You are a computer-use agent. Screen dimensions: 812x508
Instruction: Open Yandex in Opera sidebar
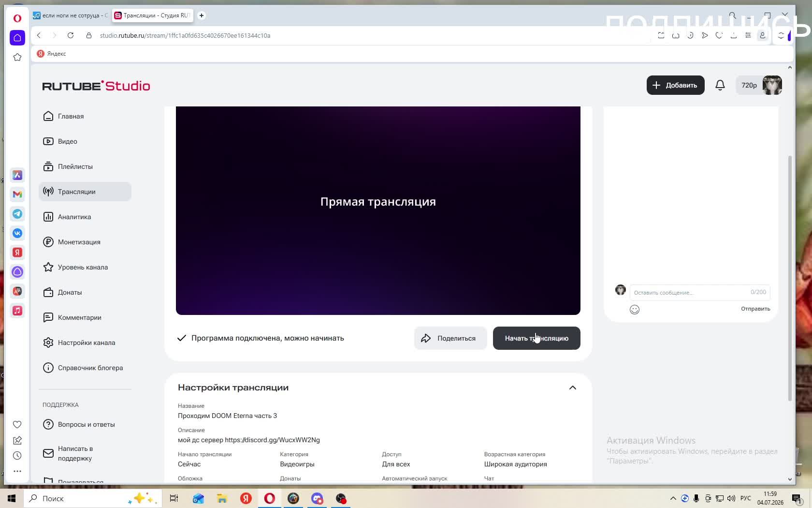[17, 252]
